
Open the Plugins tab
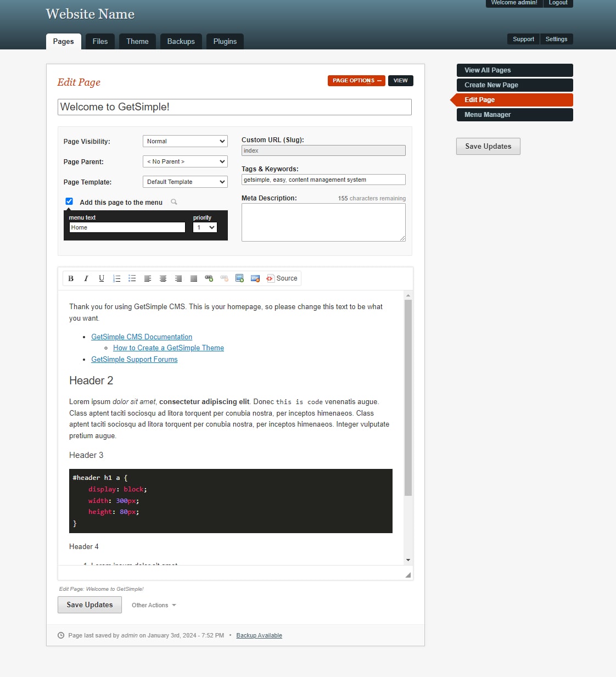[225, 41]
